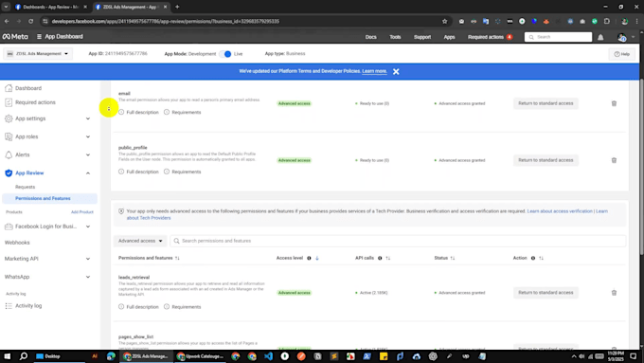Open the browser extensions puzzle icon
This screenshot has width=644, height=363.
(607, 22)
